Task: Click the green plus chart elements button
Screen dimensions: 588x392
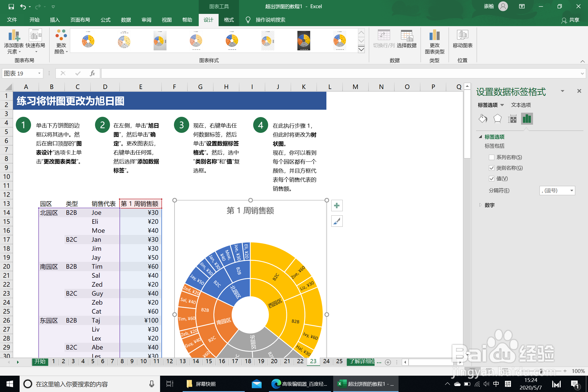Action: (337, 206)
